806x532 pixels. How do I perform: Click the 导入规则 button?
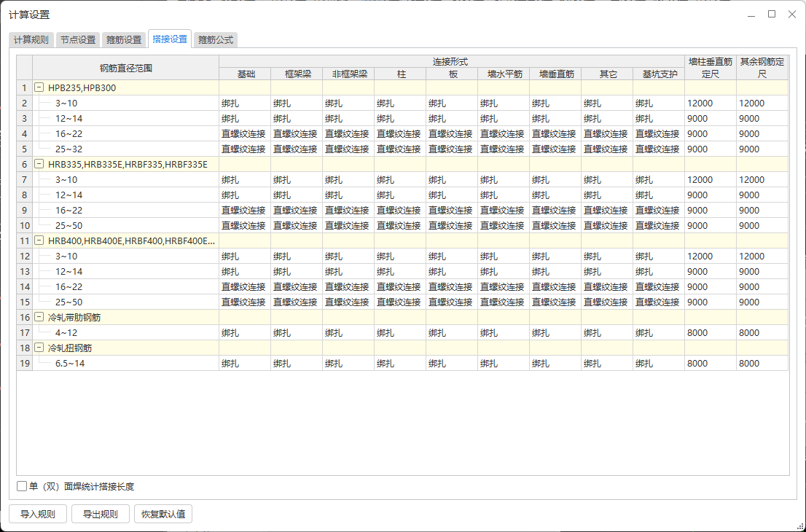click(x=38, y=514)
